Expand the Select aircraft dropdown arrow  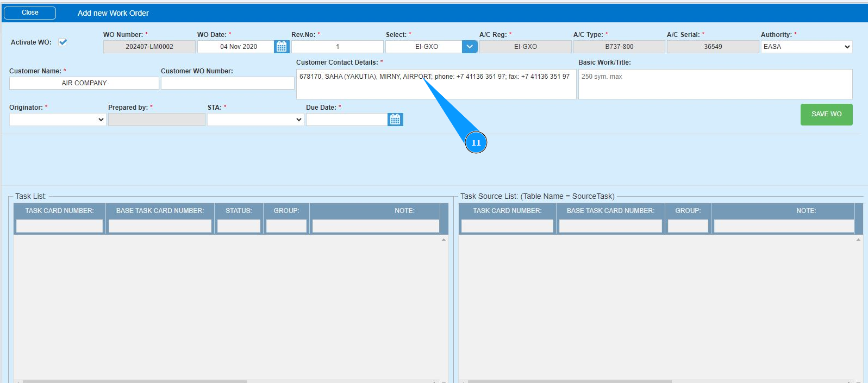tap(470, 47)
